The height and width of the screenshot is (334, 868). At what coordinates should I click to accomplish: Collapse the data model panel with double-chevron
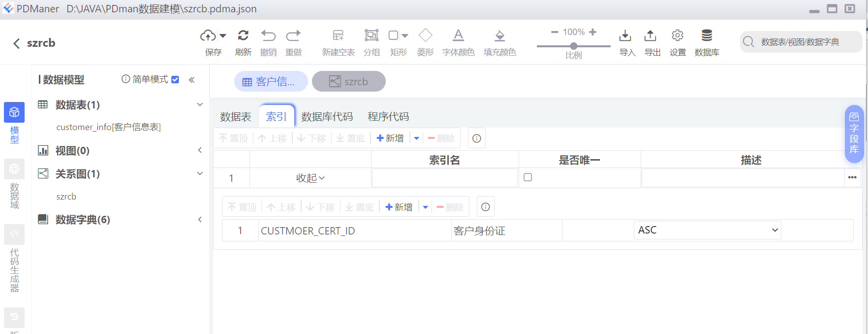click(191, 80)
